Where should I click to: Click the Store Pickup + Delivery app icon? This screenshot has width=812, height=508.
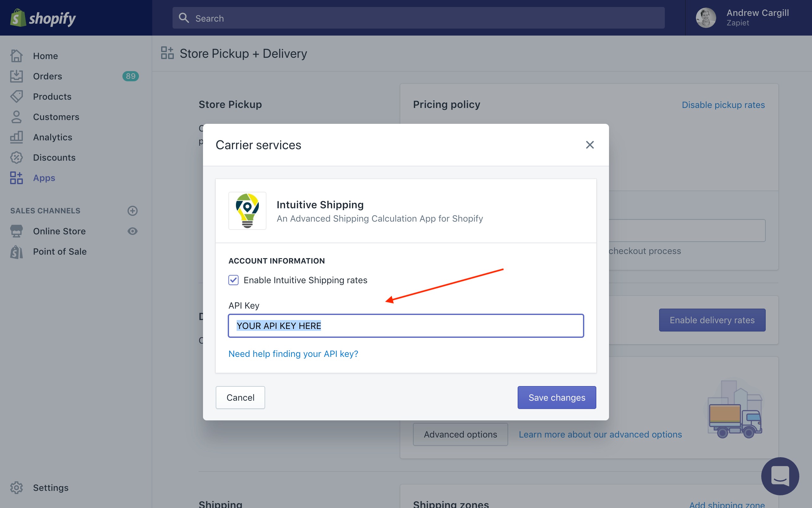167,53
